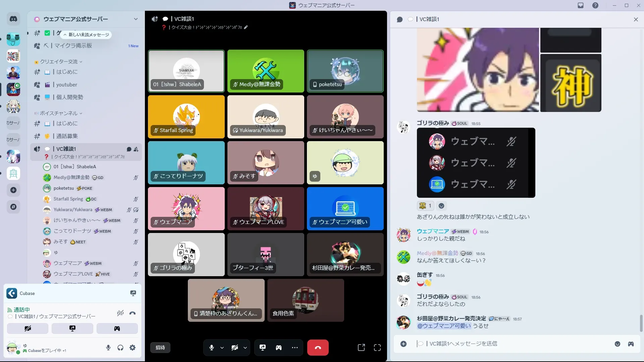Image resolution: width=644 pixels, height=362 pixels.
Task: Toggle headphone deafen in user panel
Action: pos(120,348)
